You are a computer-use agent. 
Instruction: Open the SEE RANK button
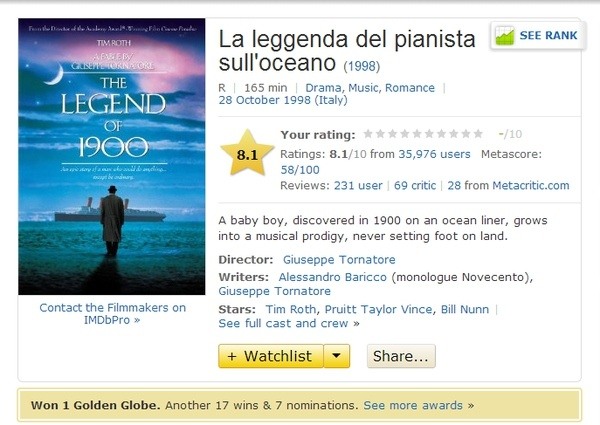click(538, 36)
